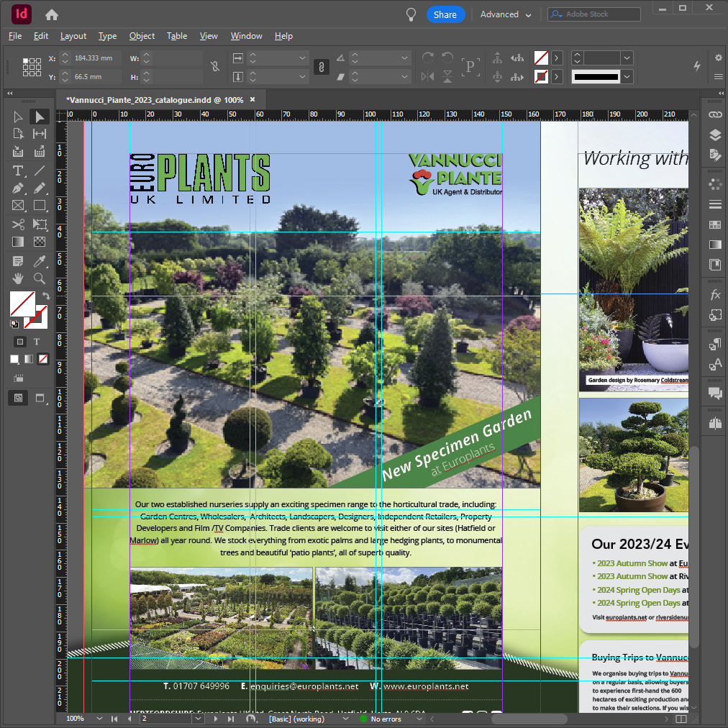Expand the stroke color options arrow
Image resolution: width=728 pixels, height=728 pixels.
point(556,76)
